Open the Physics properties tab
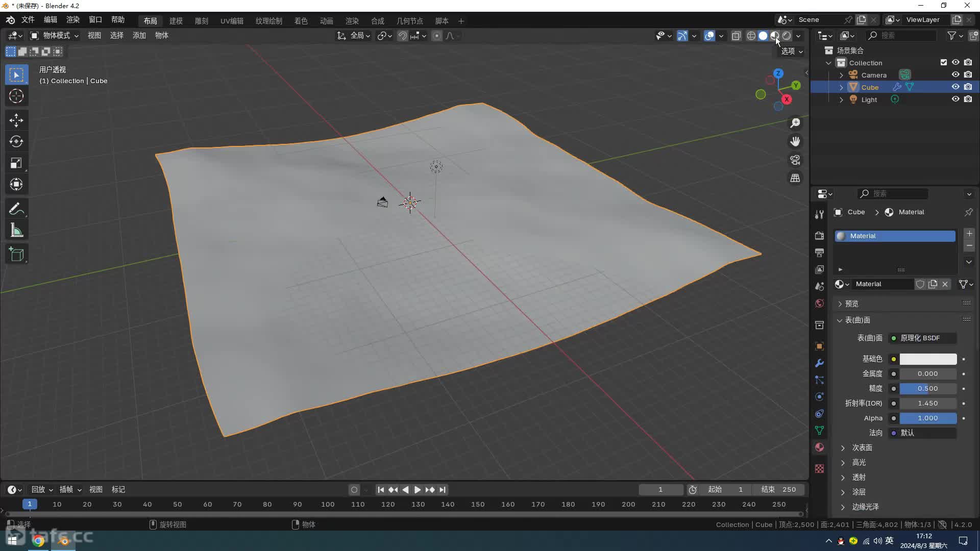The image size is (980, 551). [819, 397]
